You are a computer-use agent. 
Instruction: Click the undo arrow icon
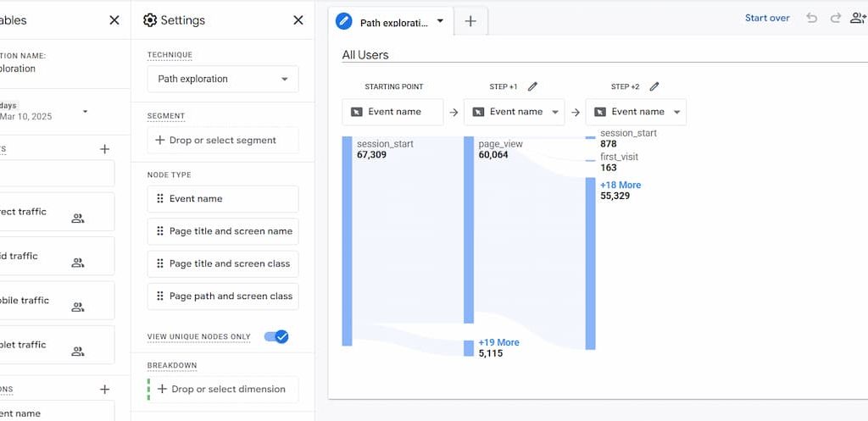(811, 19)
